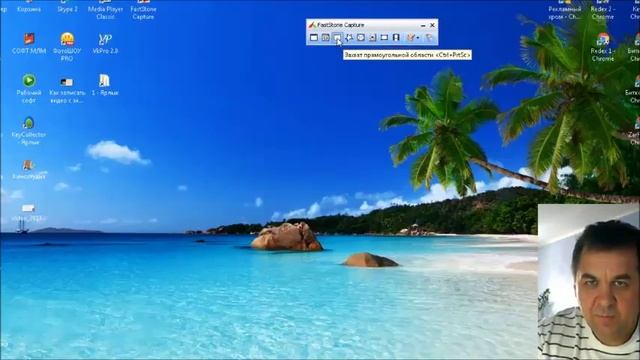Select the Корзина desktop label
The image size is (640, 360).
[29, 9]
